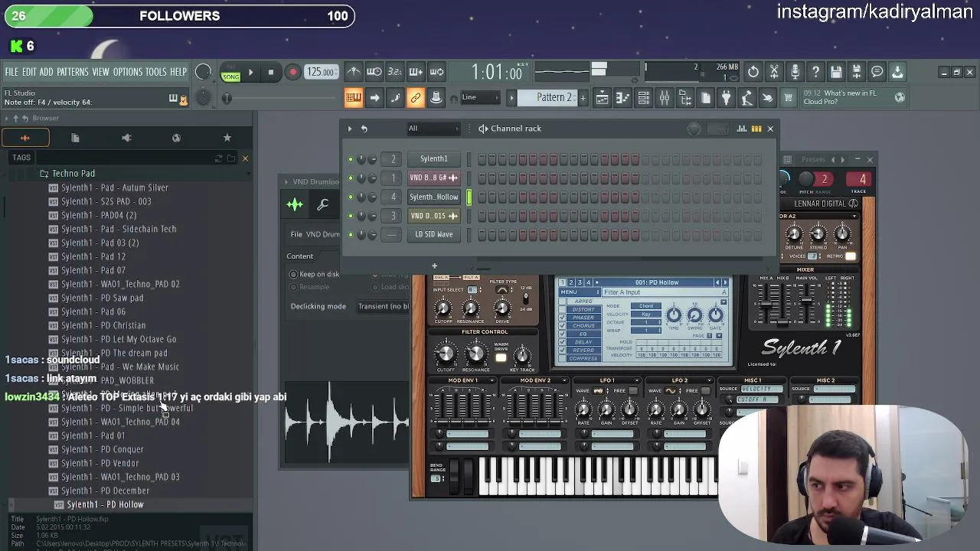
Task: Open the ADD menu
Action: point(46,72)
